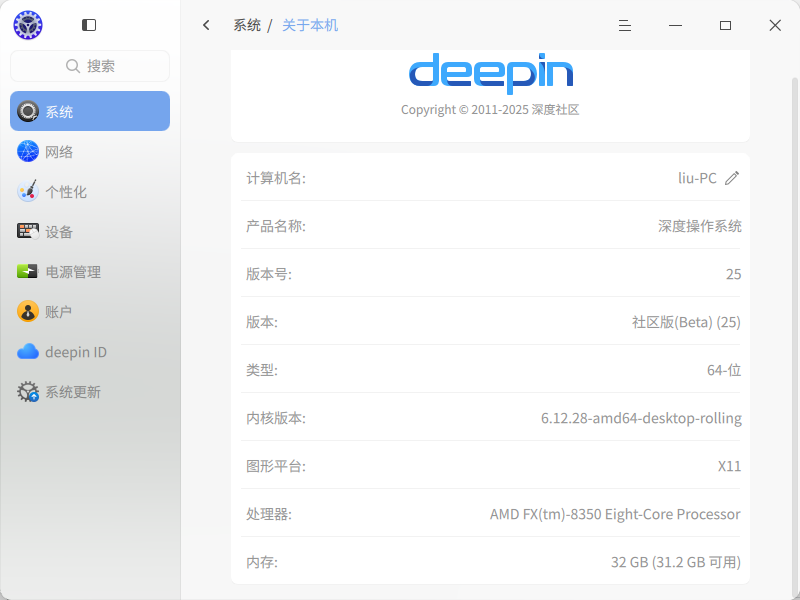The image size is (800, 600).
Task: Click the 系统更新 gear icon
Action: coord(28,391)
